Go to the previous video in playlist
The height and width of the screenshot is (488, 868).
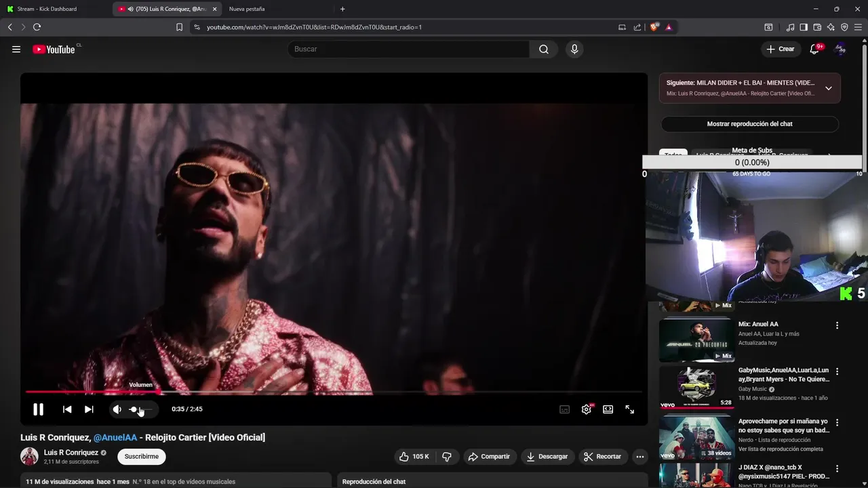(67, 409)
